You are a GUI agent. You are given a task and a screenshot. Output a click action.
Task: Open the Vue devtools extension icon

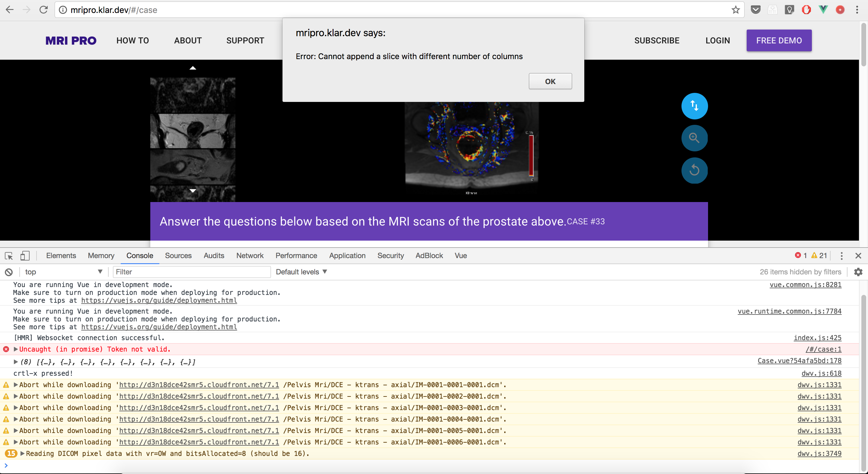click(823, 10)
